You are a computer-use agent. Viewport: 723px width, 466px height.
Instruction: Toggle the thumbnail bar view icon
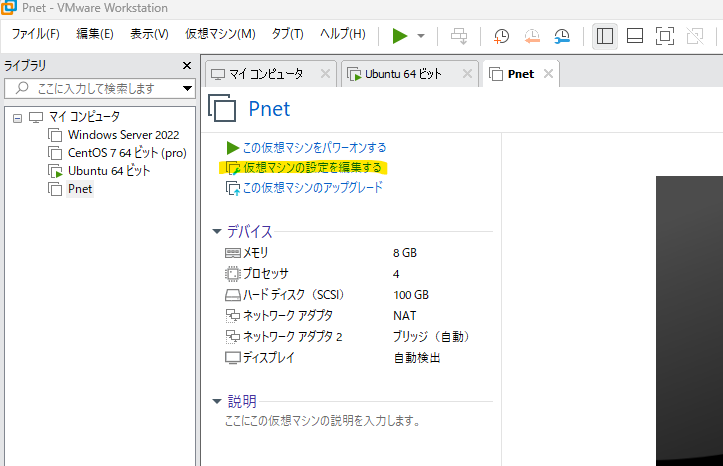635,35
